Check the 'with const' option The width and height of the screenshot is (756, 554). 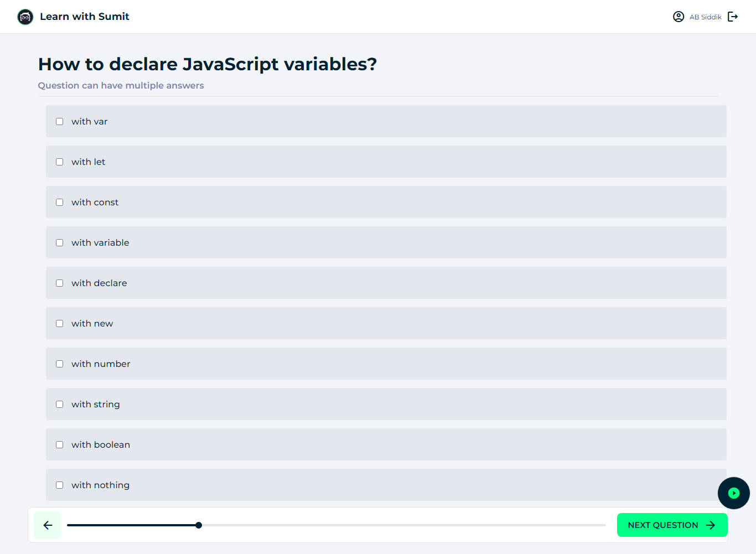[x=59, y=202]
